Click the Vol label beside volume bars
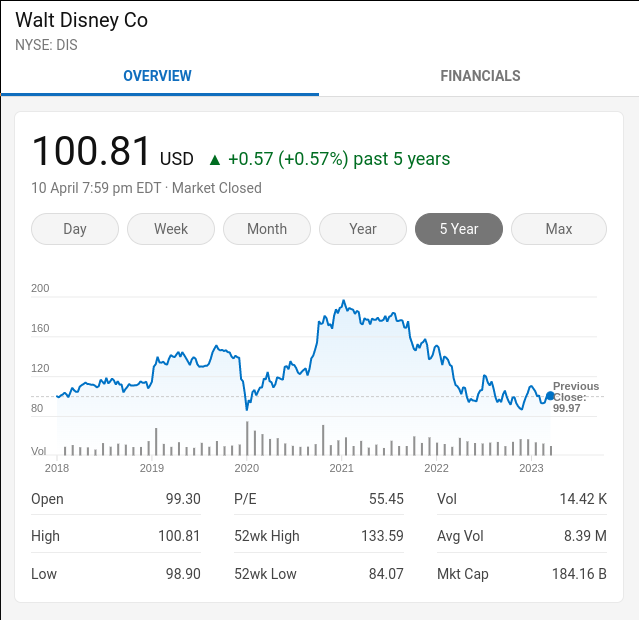 (x=39, y=451)
